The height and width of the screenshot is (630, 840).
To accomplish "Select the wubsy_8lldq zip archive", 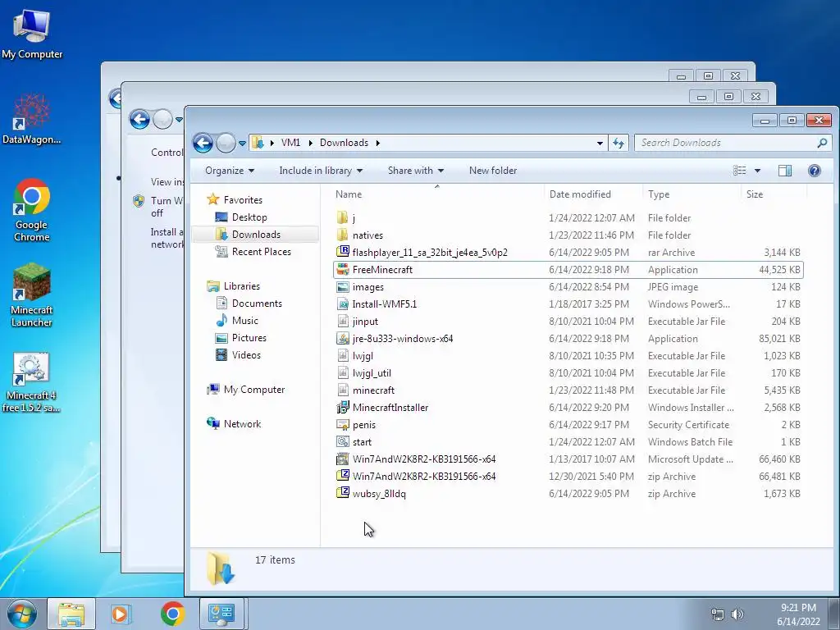I will coord(379,493).
